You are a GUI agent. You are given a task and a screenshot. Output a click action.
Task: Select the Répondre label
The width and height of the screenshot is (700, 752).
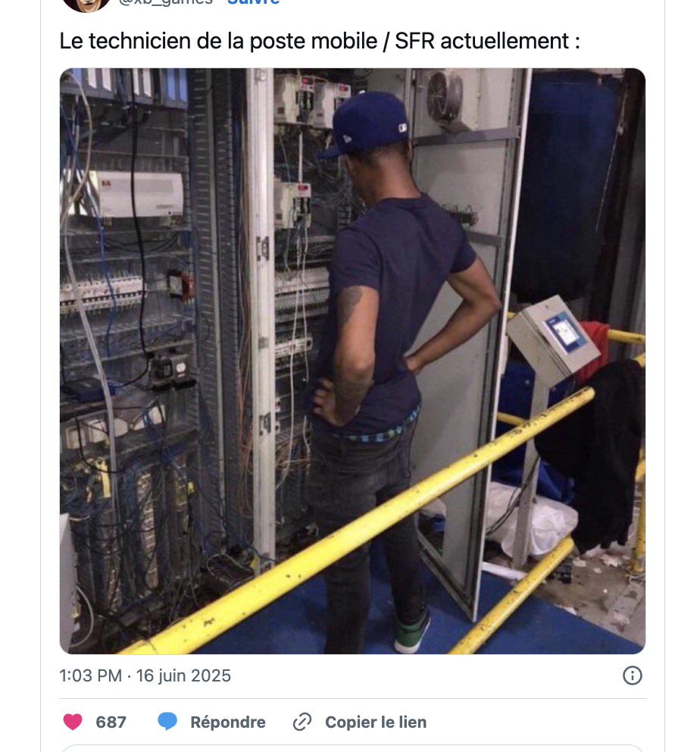pyautogui.click(x=227, y=722)
